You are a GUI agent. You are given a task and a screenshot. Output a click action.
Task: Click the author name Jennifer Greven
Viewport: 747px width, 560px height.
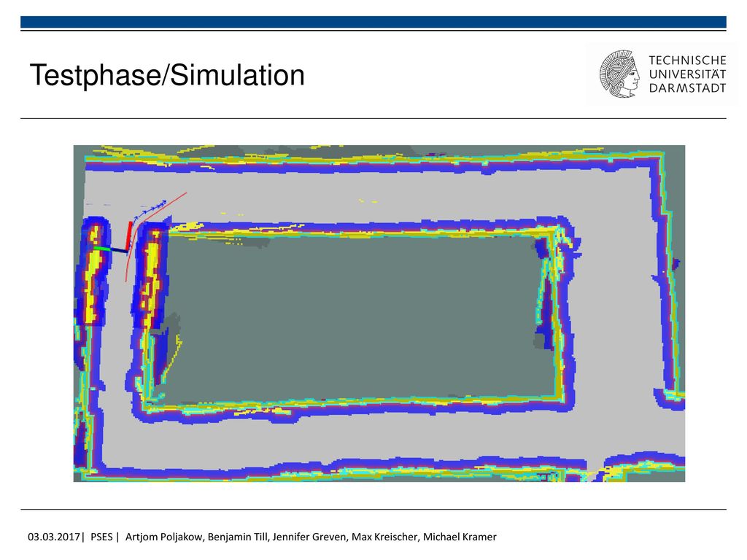coord(309,537)
